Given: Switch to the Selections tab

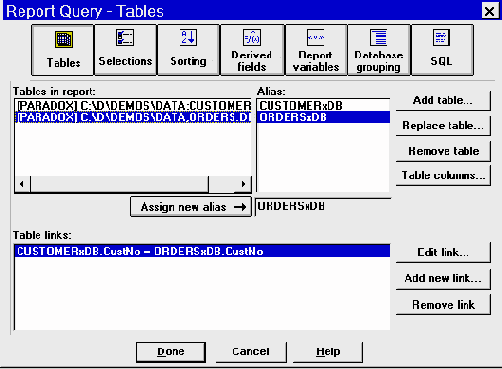Looking at the screenshot, I should click(125, 50).
